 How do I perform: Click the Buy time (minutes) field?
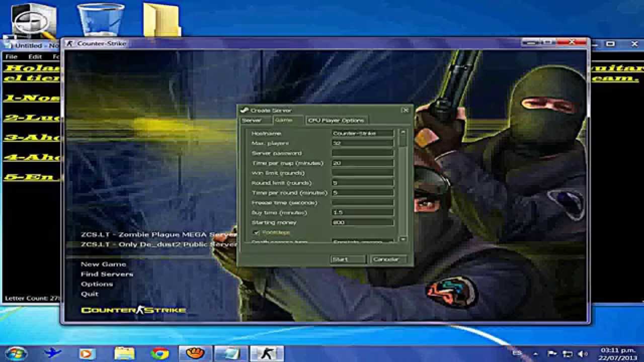tap(362, 212)
